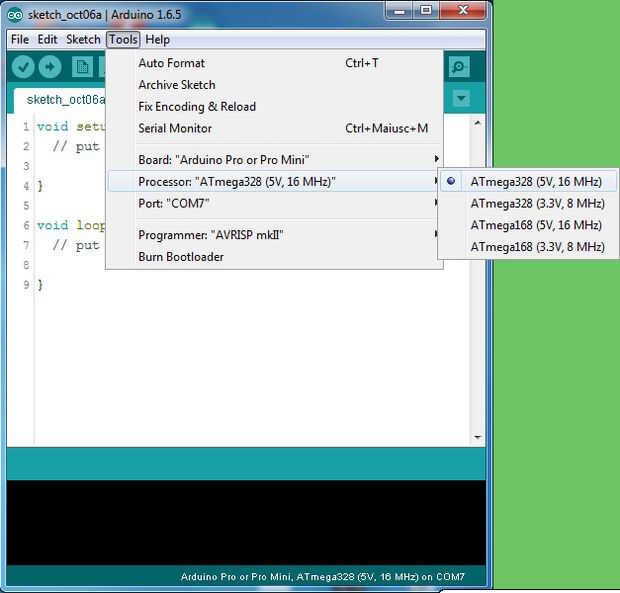
Task: Open Serial Monitor from Tools menu
Action: pyautogui.click(x=274, y=128)
